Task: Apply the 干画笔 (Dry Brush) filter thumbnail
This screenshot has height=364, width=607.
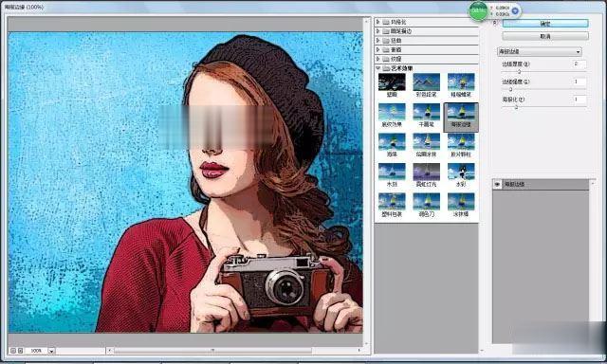Action: click(x=426, y=115)
